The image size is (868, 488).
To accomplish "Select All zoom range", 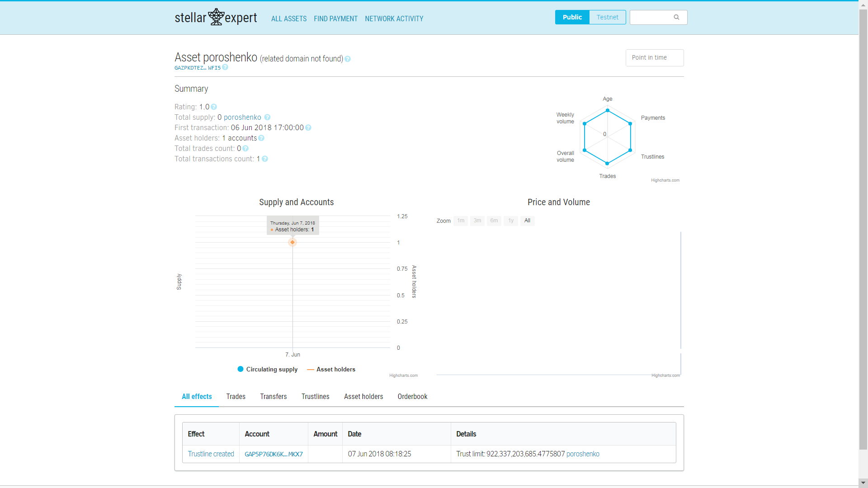I will pos(528,221).
